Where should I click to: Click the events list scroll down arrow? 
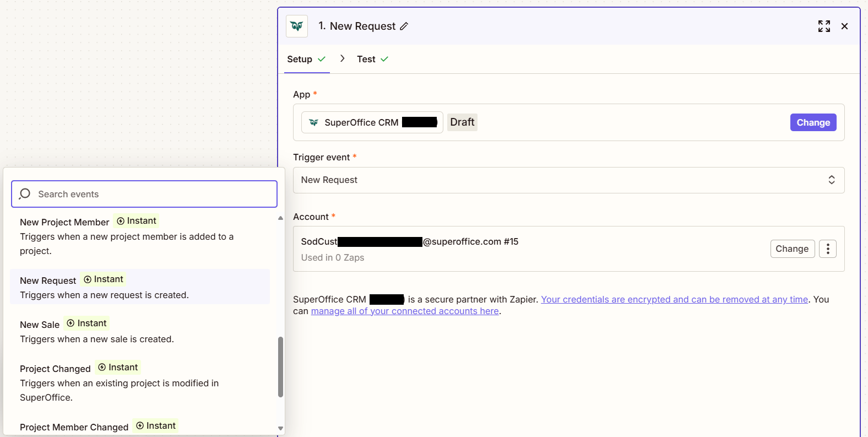click(280, 428)
